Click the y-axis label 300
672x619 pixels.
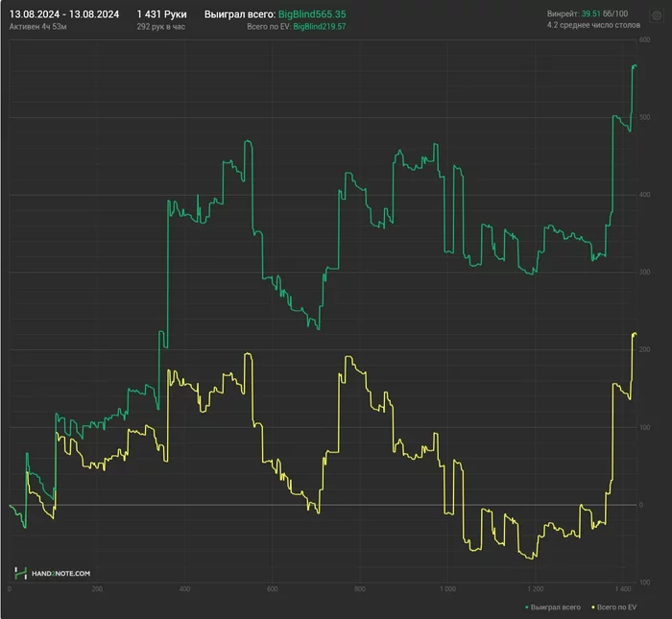pos(644,272)
